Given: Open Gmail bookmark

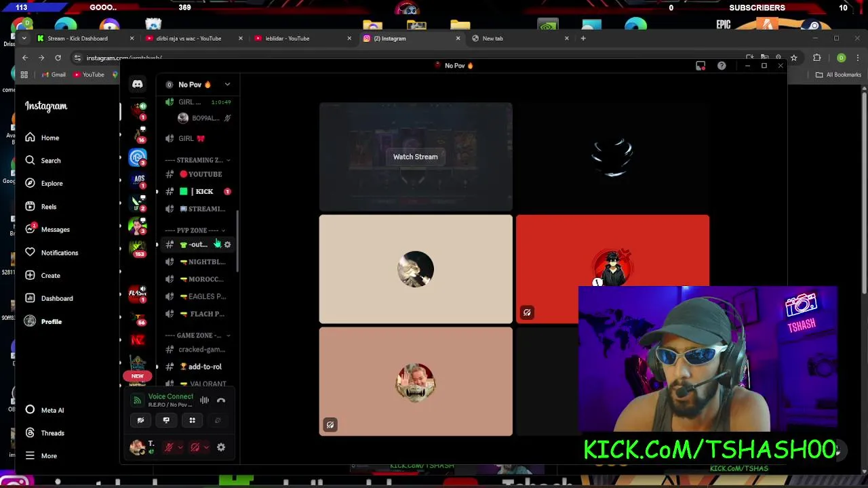Looking at the screenshot, I should [x=54, y=75].
